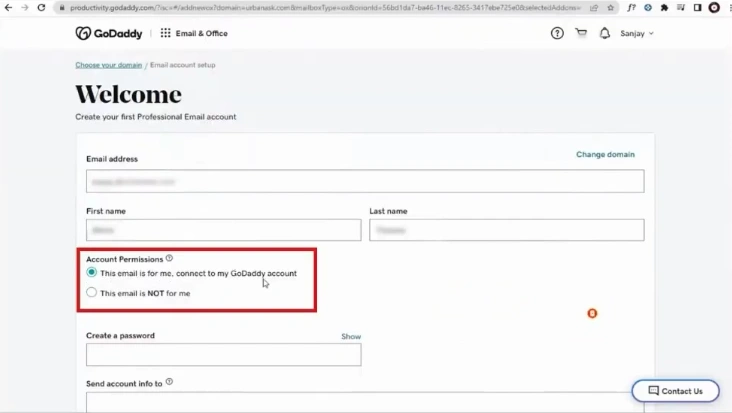Click 'Create your first Professional Email account' text
Screen dimensions: 732x413
[155, 117]
